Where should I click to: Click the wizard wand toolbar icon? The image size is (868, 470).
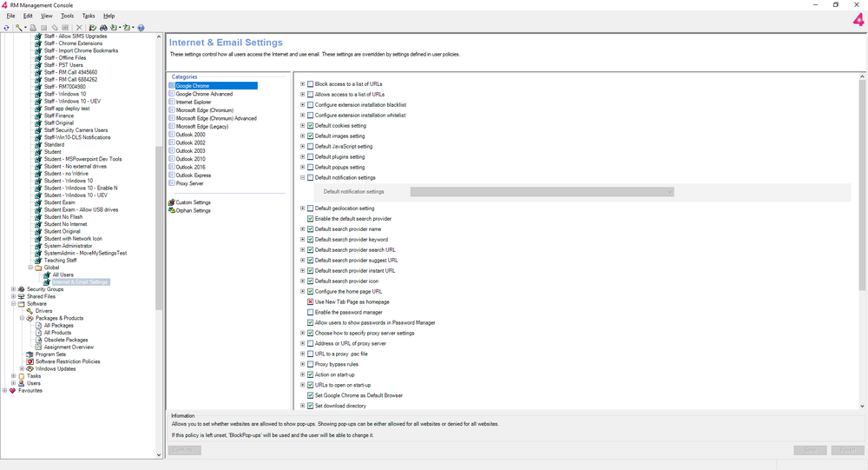tap(19, 28)
